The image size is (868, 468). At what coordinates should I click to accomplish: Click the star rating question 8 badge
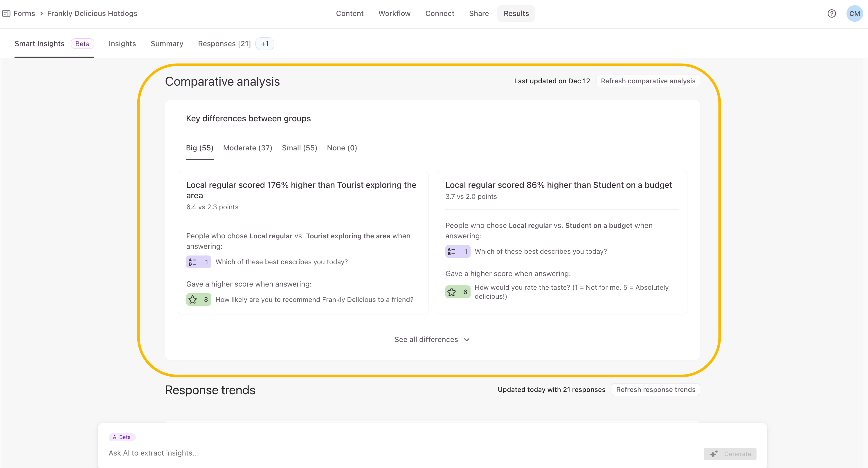click(x=199, y=300)
